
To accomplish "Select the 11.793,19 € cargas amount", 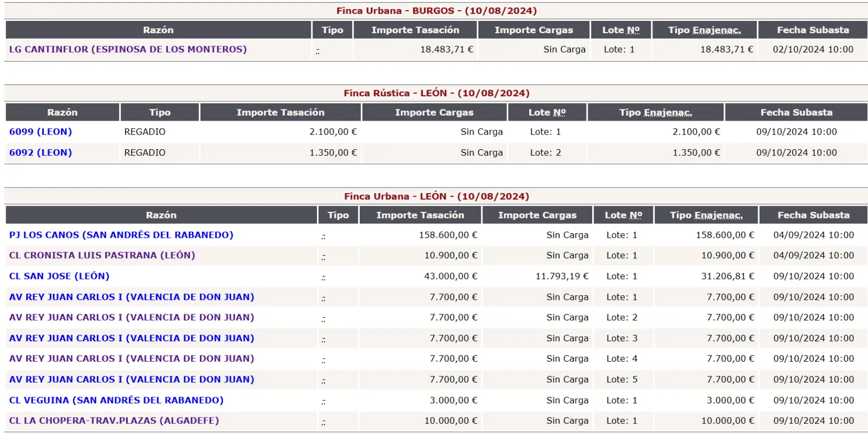I will pos(562,276).
